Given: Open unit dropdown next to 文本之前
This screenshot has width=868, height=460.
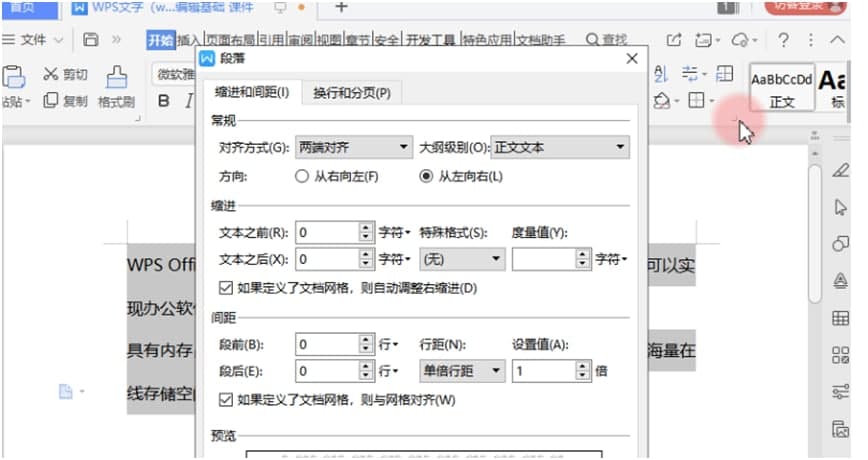Looking at the screenshot, I should tap(394, 232).
